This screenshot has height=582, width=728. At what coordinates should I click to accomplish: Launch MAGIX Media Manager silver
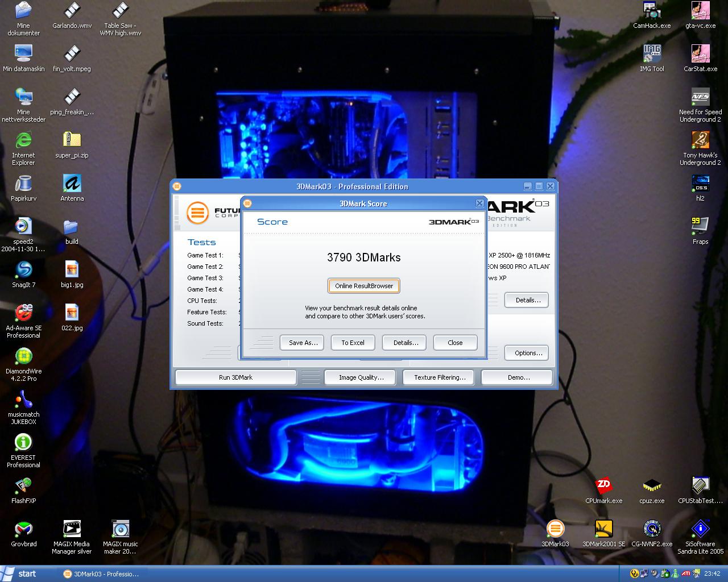click(x=72, y=529)
